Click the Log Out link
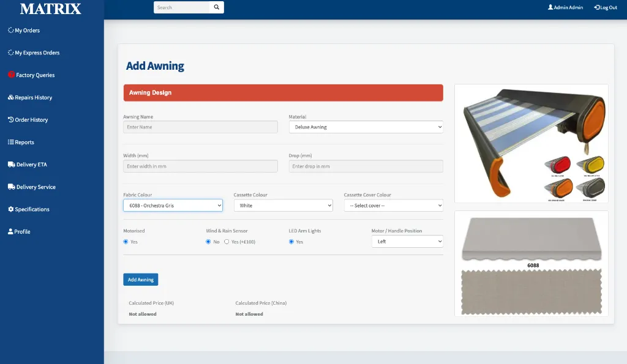The width and height of the screenshot is (627, 364). point(606,7)
